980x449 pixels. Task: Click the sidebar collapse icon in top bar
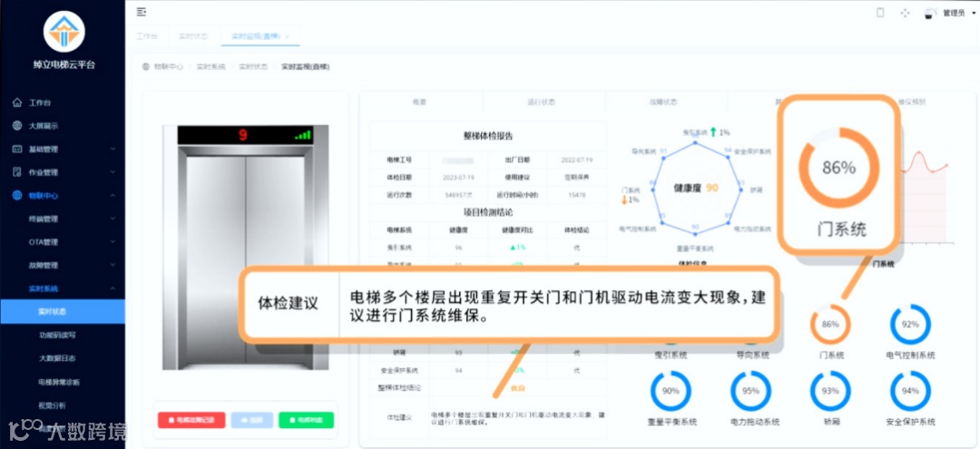142,11
